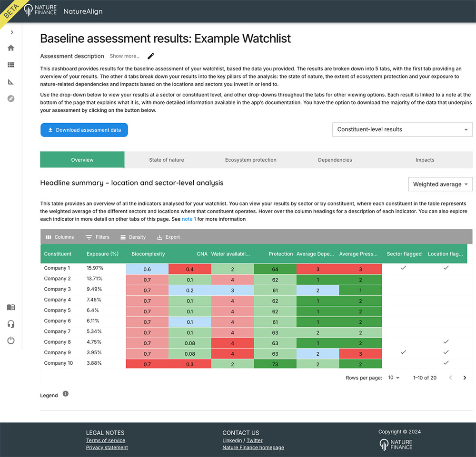476x457 pixels.
Task: Open documentation book icon in sidebar
Action: (x=11, y=308)
